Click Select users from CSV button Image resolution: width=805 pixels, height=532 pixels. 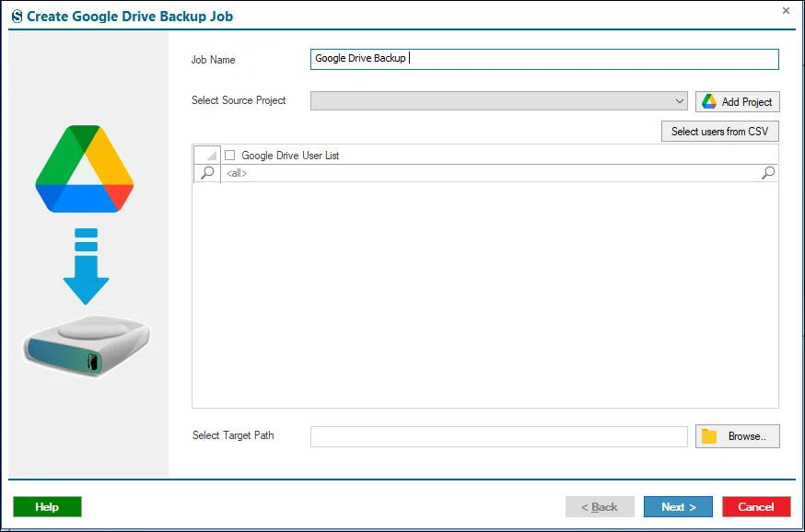point(719,132)
